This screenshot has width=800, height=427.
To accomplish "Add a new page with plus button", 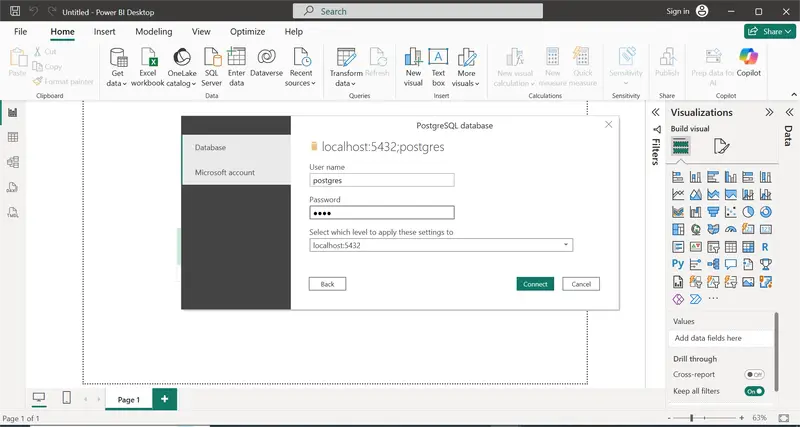I will pos(164,399).
